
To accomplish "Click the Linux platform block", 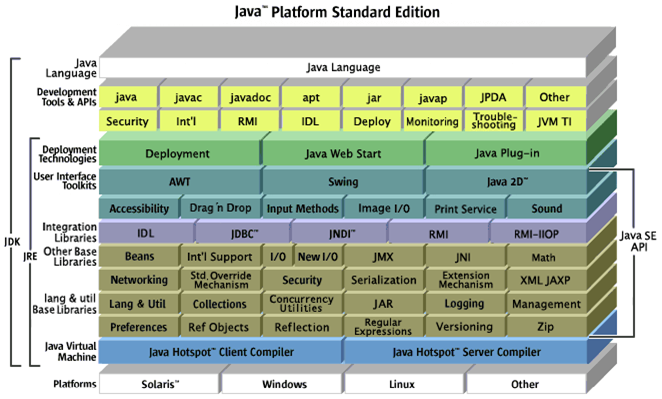I will (402, 384).
